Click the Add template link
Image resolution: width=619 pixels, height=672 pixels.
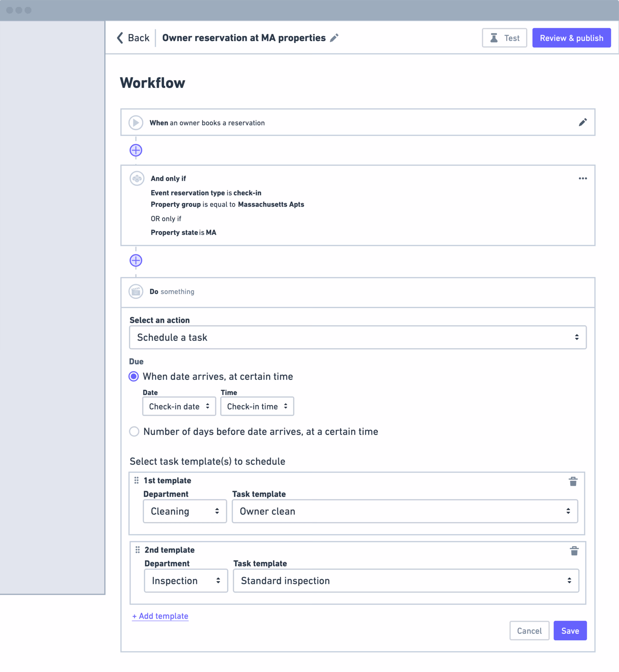click(x=160, y=616)
